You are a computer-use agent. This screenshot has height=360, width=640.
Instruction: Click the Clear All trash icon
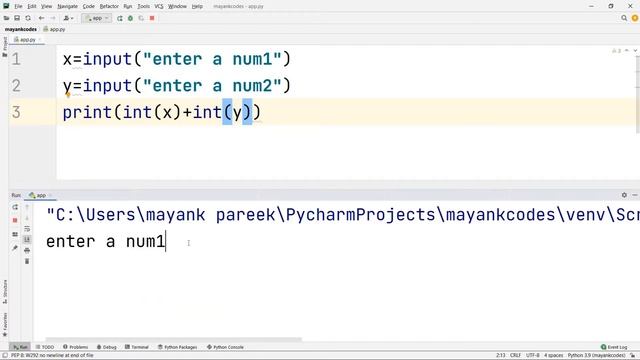27,261
